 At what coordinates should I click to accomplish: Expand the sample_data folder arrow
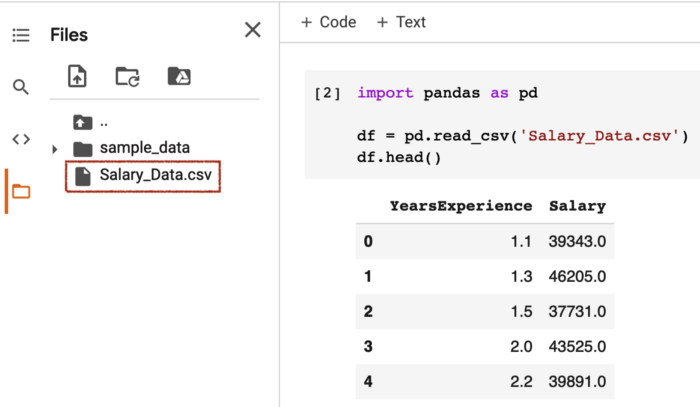pyautogui.click(x=55, y=149)
